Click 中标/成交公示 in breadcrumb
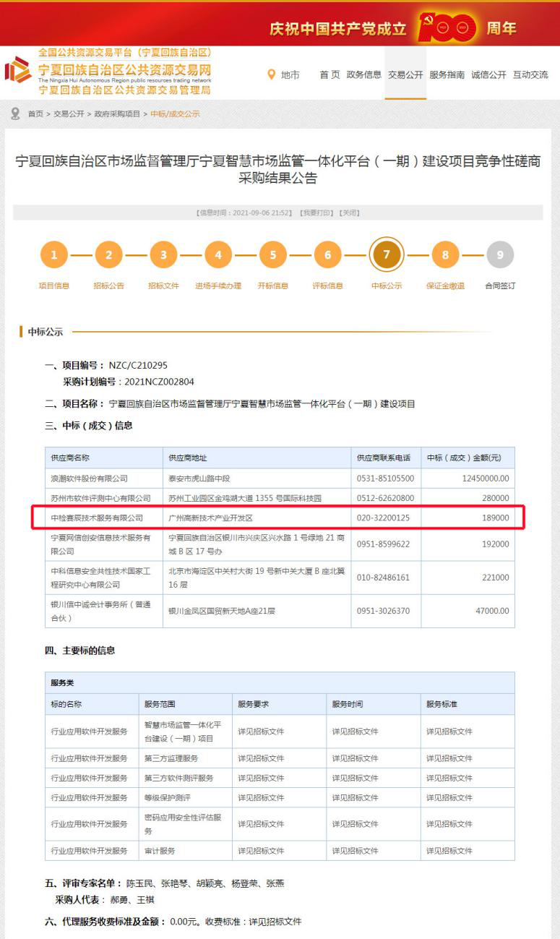Image resolution: width=560 pixels, height=939 pixels. tap(175, 114)
